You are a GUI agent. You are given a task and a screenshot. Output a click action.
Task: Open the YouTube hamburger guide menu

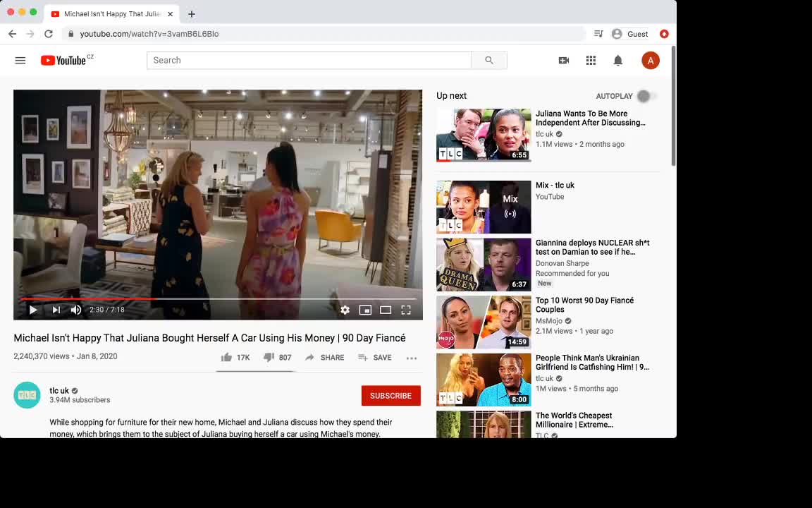click(20, 61)
